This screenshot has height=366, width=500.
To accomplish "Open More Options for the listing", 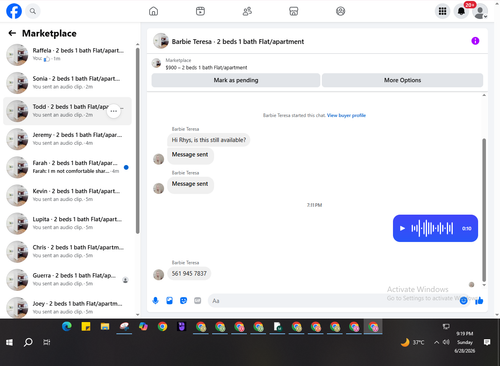I will [402, 80].
